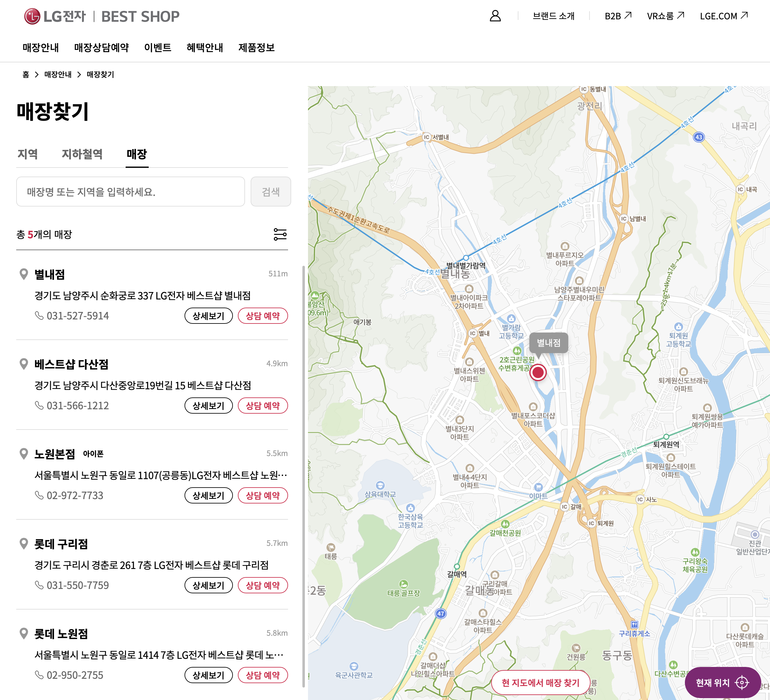
Task: Open the user account profile icon
Action: tap(495, 16)
